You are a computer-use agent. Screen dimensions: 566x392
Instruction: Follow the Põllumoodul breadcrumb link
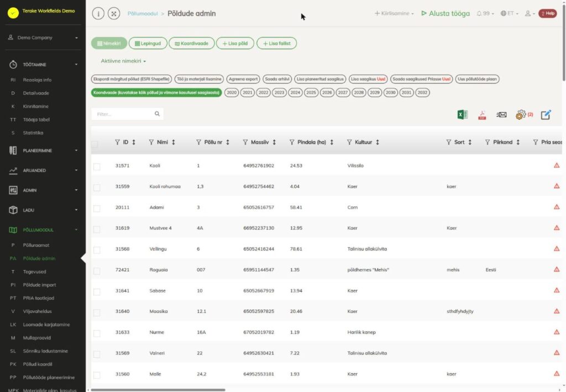tap(143, 13)
